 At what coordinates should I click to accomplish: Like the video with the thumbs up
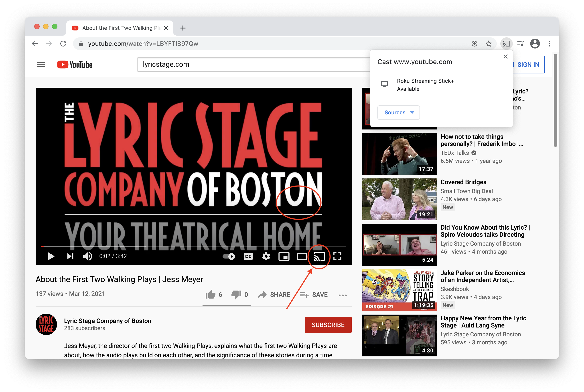click(210, 295)
